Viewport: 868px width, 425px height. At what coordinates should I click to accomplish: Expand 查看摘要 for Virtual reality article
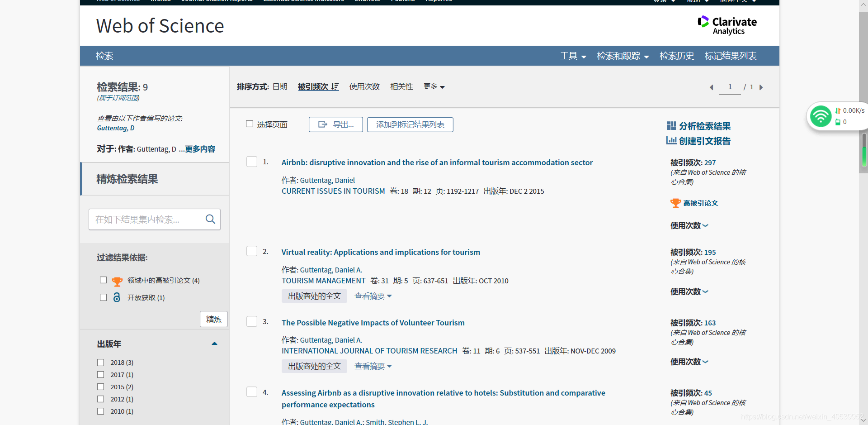pyautogui.click(x=373, y=296)
